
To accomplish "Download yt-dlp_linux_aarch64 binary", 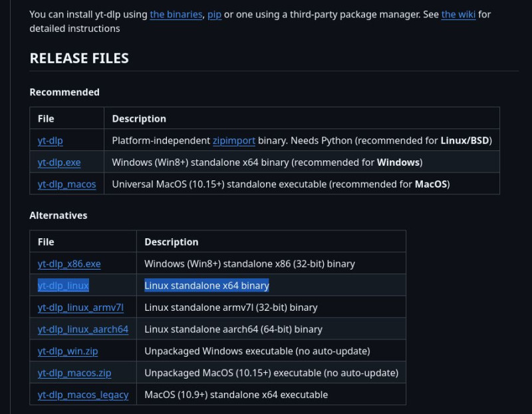I will point(83,329).
